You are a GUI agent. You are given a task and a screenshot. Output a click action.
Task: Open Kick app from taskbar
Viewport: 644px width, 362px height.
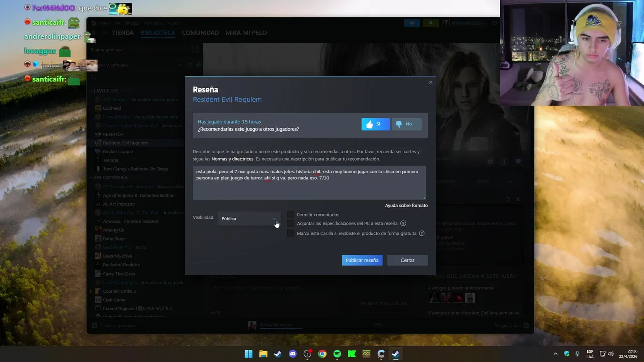pos(352,354)
